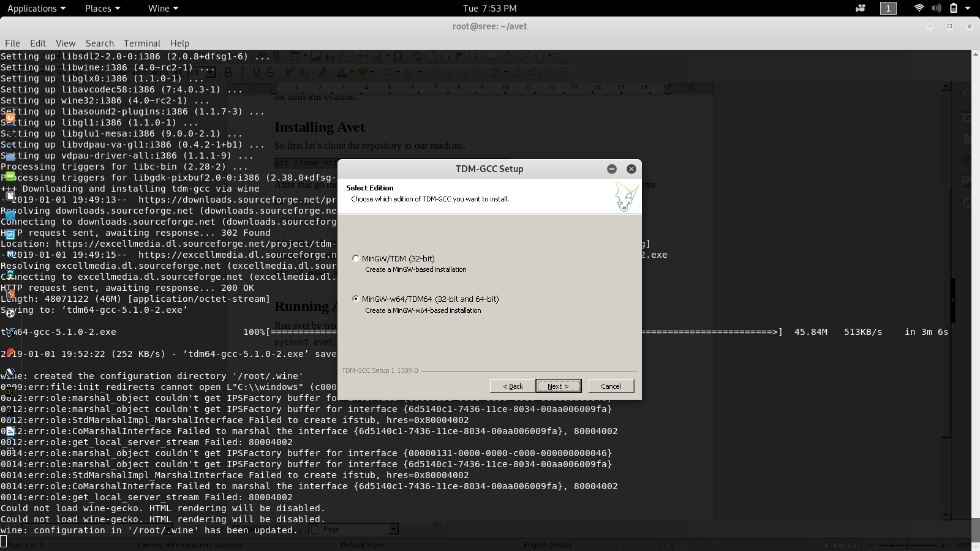Insert an image from the toolbar
Image resolution: width=980 pixels, height=551 pixels.
(316, 56)
